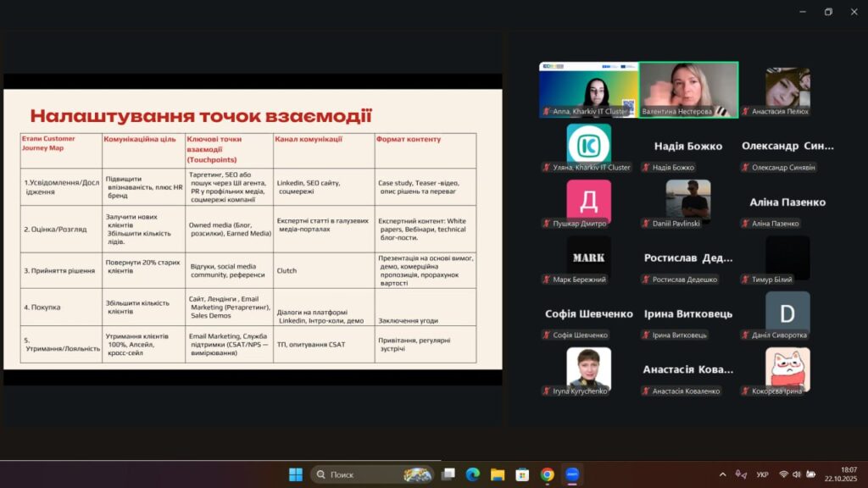Image resolution: width=868 pixels, height=488 pixels.
Task: Click Кокорєва Ірина's cat avatar
Action: [x=787, y=369]
